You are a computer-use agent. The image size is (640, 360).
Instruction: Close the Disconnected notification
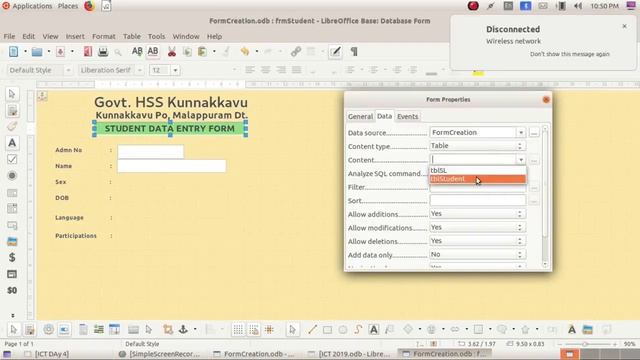pyautogui.click(x=624, y=26)
